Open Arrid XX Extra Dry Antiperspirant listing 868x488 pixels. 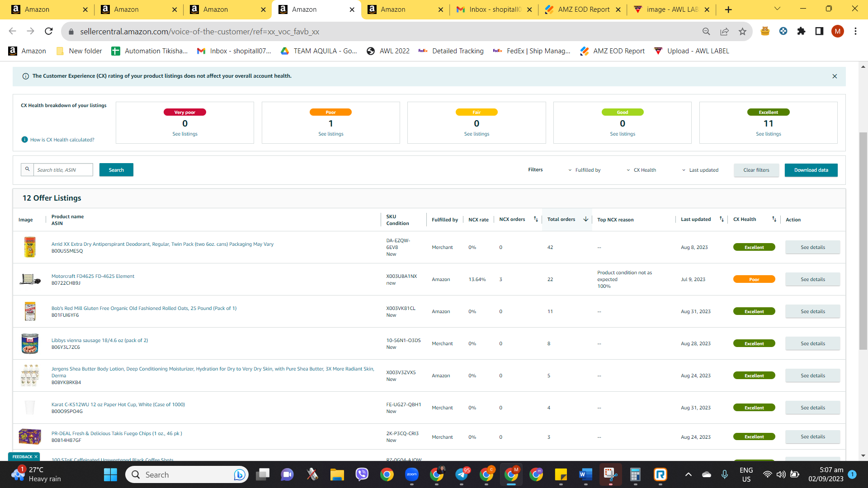(162, 244)
